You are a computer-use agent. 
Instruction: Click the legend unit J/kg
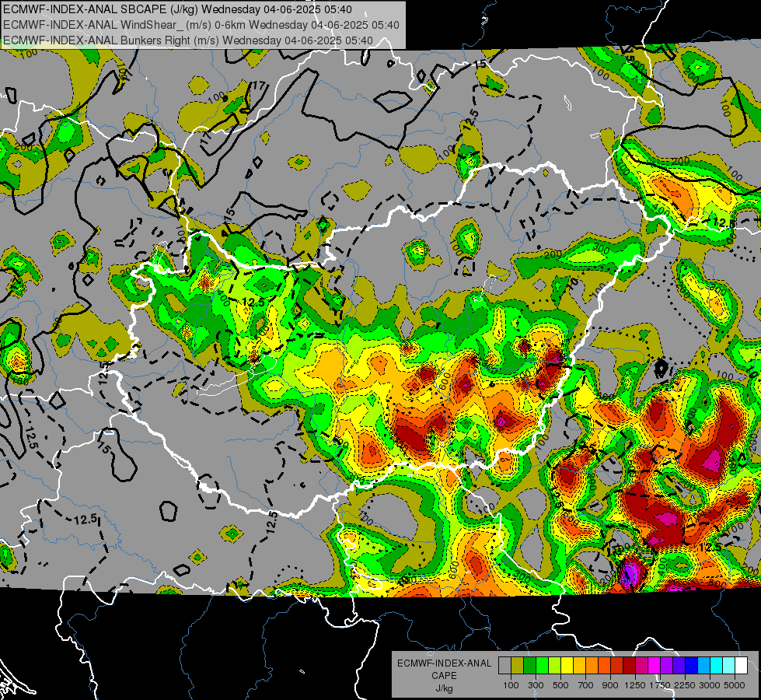pos(445,688)
